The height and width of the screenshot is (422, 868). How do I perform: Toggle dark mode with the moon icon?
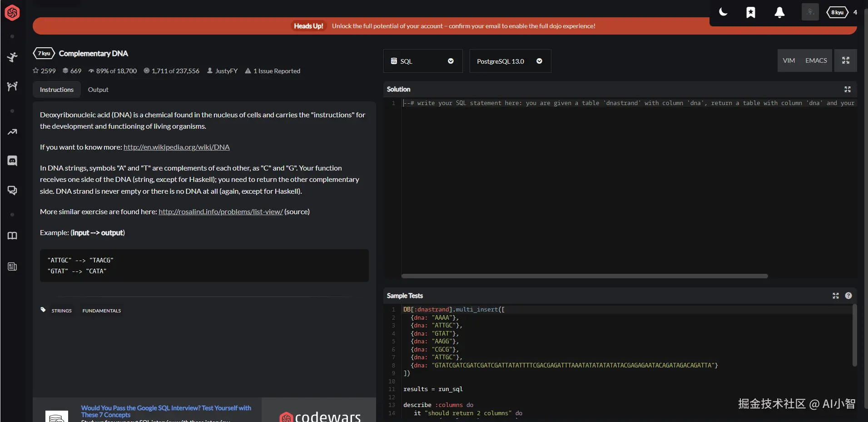pyautogui.click(x=723, y=12)
